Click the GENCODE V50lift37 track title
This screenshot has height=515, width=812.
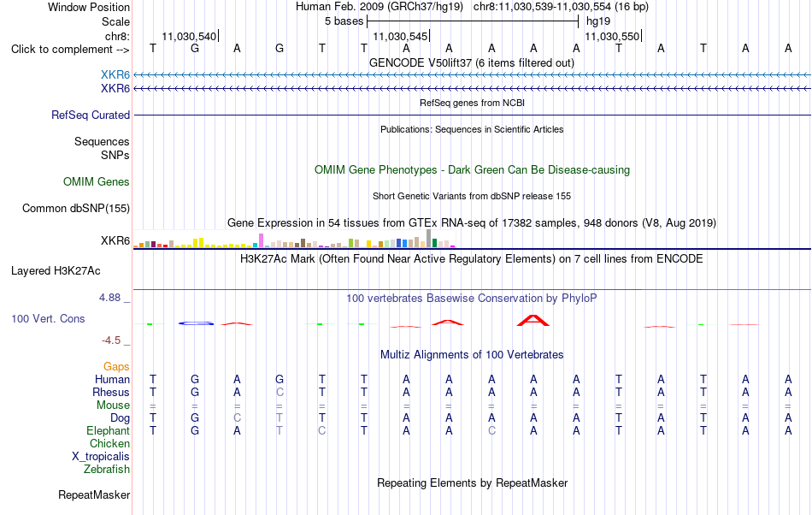tap(472, 63)
